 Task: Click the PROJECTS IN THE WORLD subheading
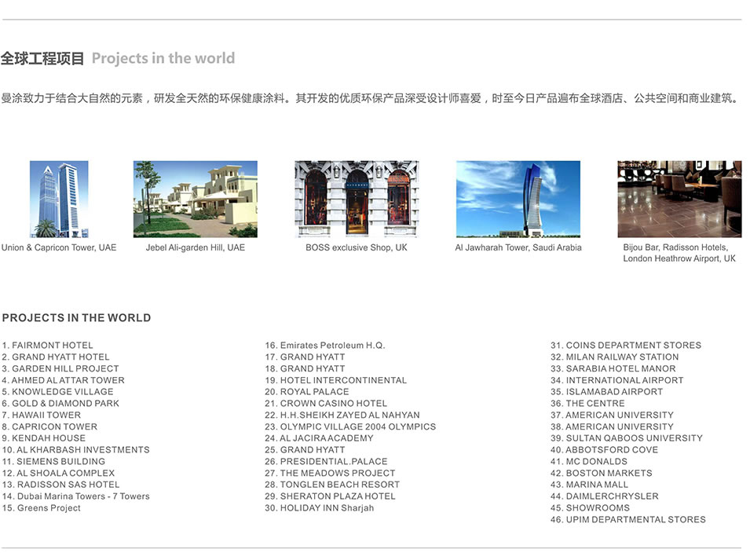click(x=76, y=318)
